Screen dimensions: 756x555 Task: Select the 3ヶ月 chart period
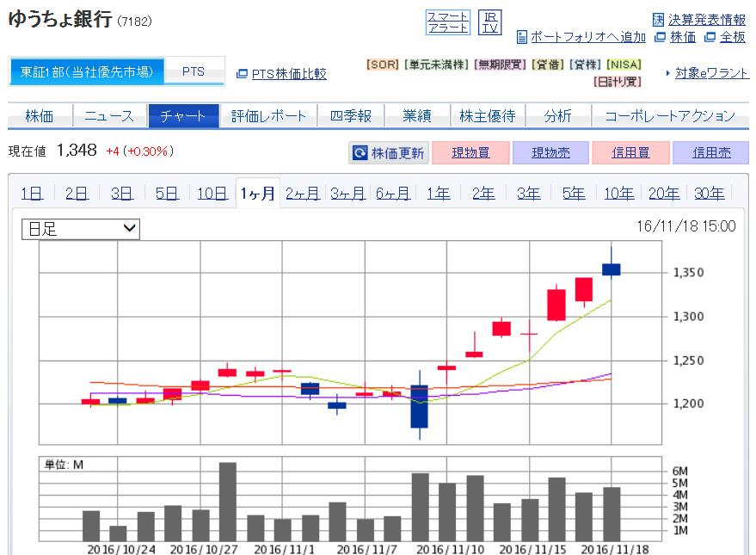tap(347, 194)
